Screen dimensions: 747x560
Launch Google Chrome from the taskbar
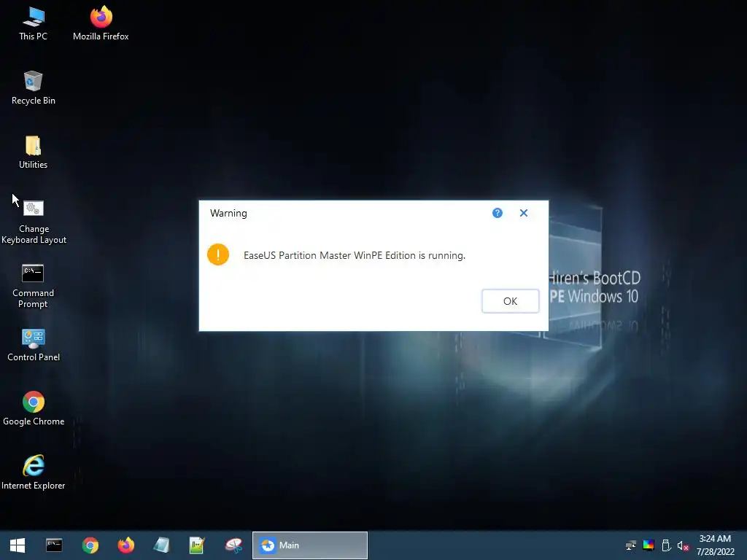click(x=90, y=545)
